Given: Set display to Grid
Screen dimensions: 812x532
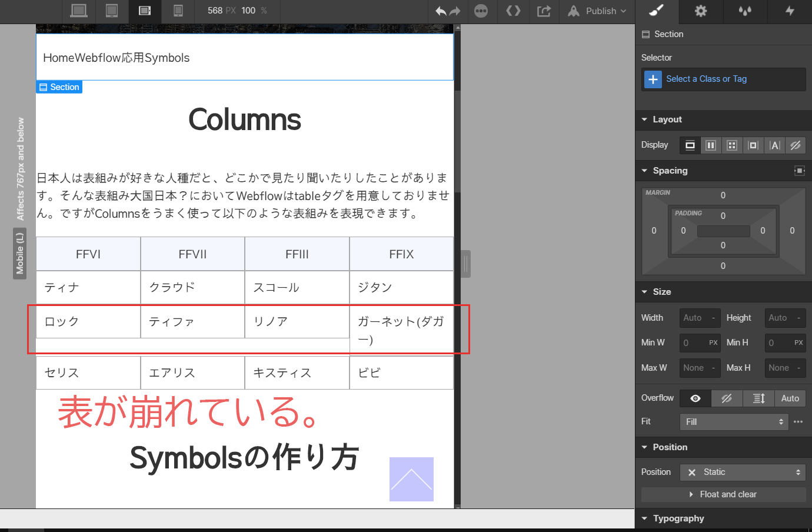Looking at the screenshot, I should (x=732, y=145).
